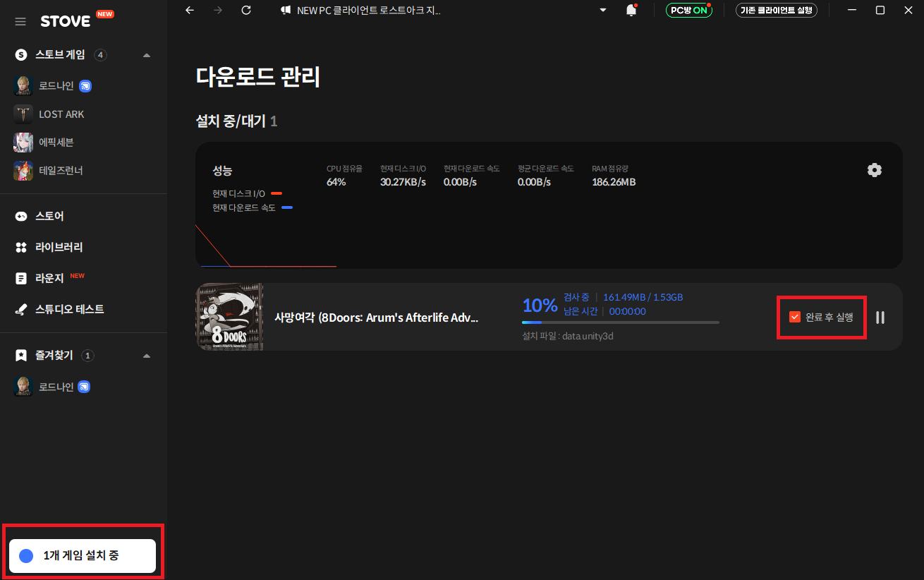Click the NEW PC 클라이언트 로스트아크 title text
This screenshot has width=924, height=580.
(369, 11)
